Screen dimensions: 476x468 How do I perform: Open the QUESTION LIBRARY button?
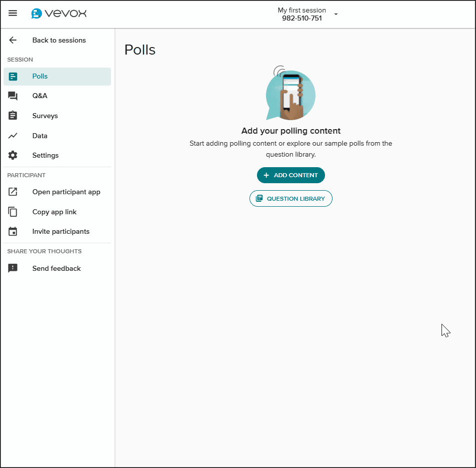tap(290, 199)
